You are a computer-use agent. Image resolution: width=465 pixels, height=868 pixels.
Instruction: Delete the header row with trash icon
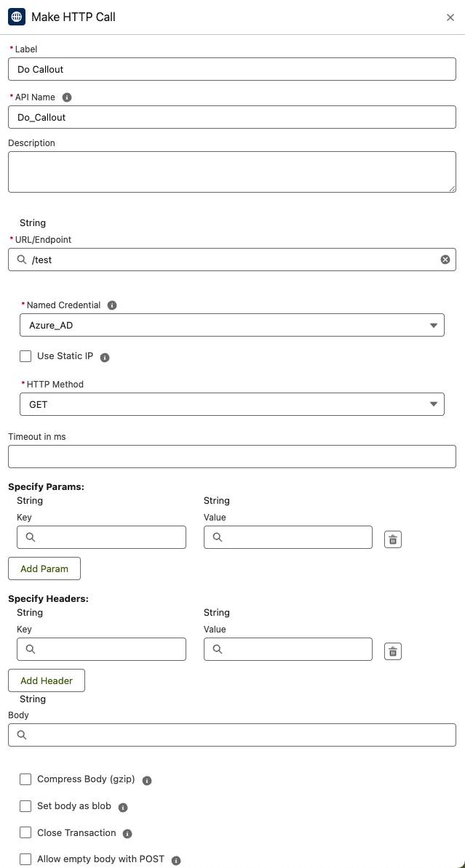[x=393, y=651]
